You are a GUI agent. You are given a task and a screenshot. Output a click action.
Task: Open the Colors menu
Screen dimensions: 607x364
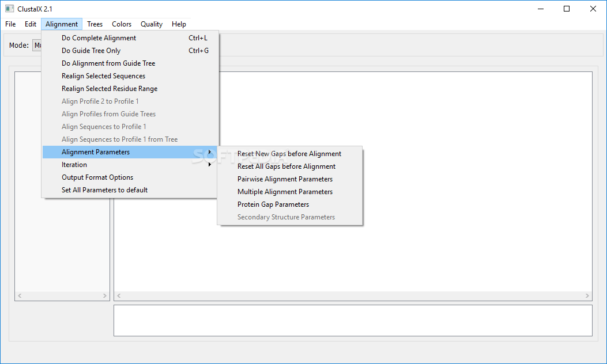(122, 24)
